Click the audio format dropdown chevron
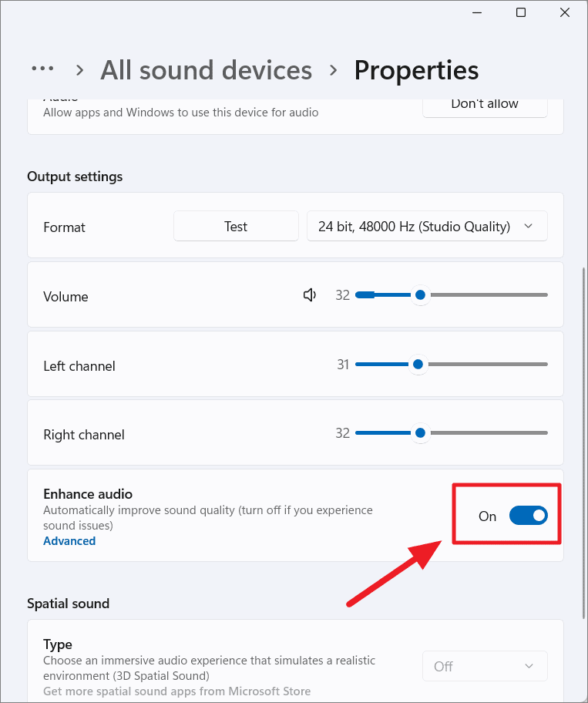Viewport: 588px width, 703px height. click(529, 226)
